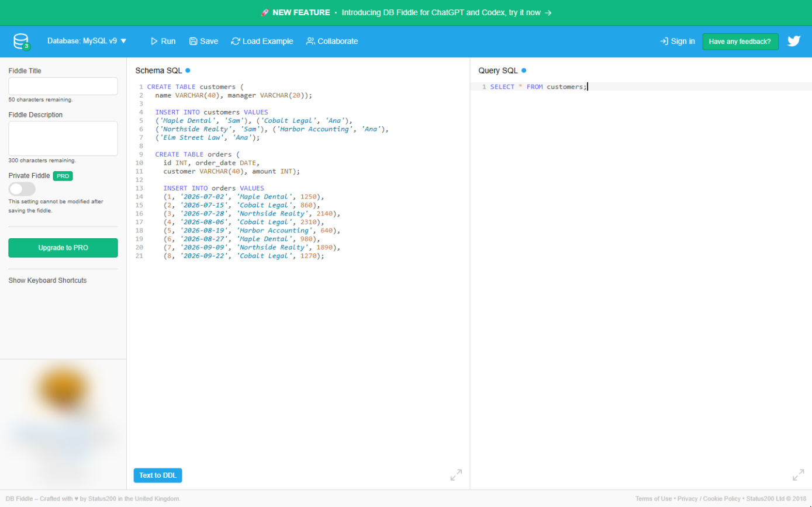The image size is (812, 507).
Task: Click the line INSERT INTO customers VALUES
Action: 212,112
